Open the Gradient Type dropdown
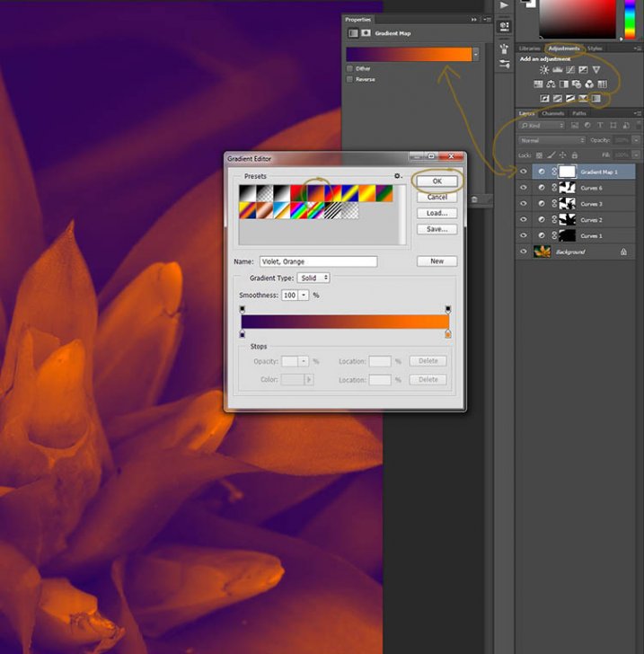644x654 pixels. pos(314,278)
